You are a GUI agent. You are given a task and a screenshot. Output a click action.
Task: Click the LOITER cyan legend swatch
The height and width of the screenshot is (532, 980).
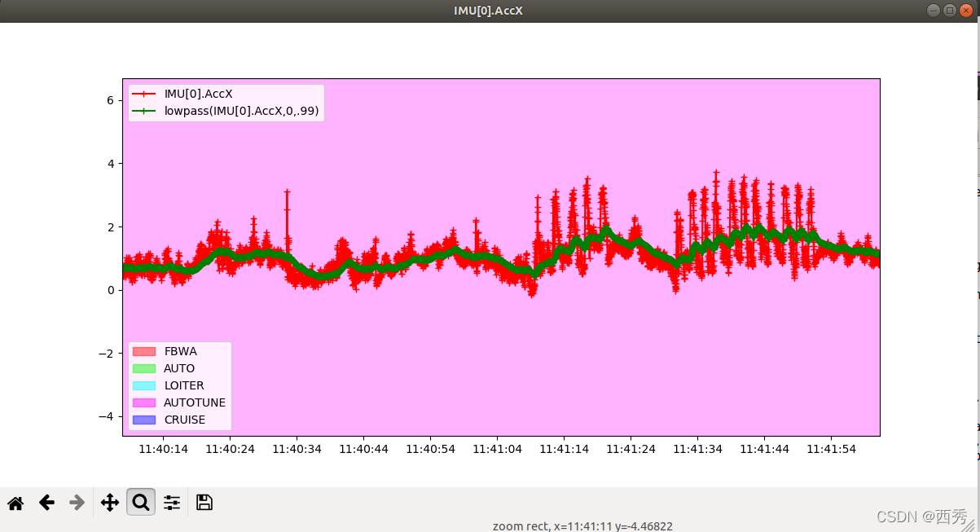143,385
